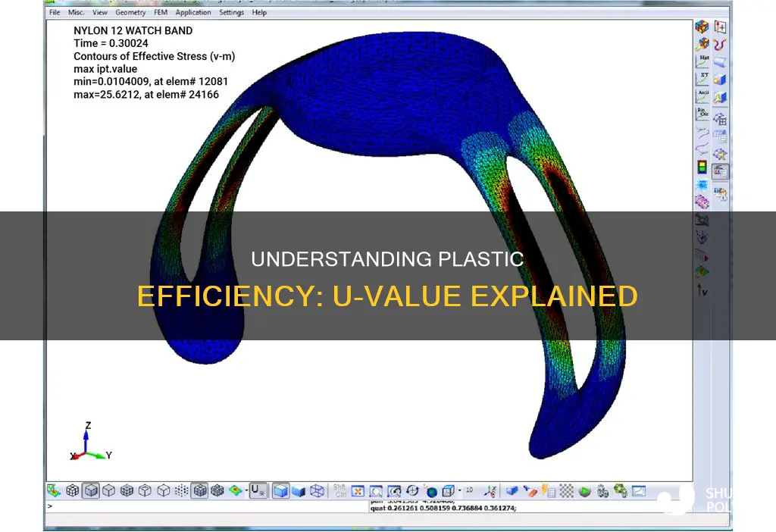Click the pink chain mesh icon
The height and width of the screenshot is (532, 776).
coord(702,202)
